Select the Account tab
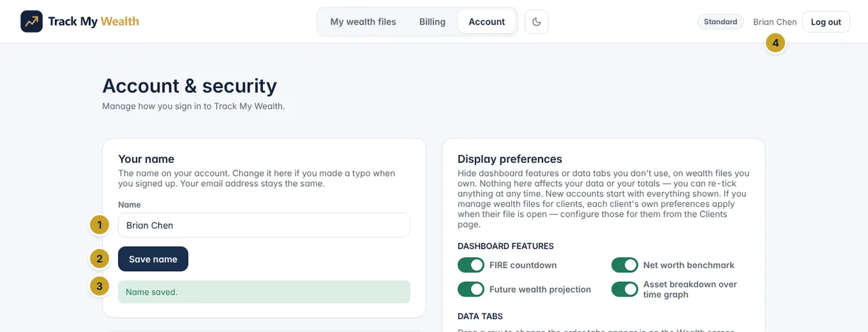Screen dimensions: 868x332 (x=486, y=22)
